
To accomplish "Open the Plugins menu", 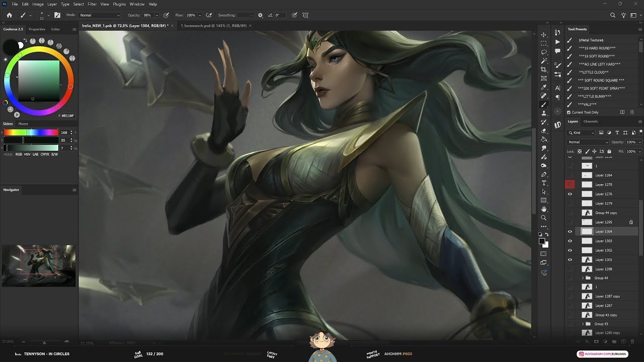I will pos(119,4).
